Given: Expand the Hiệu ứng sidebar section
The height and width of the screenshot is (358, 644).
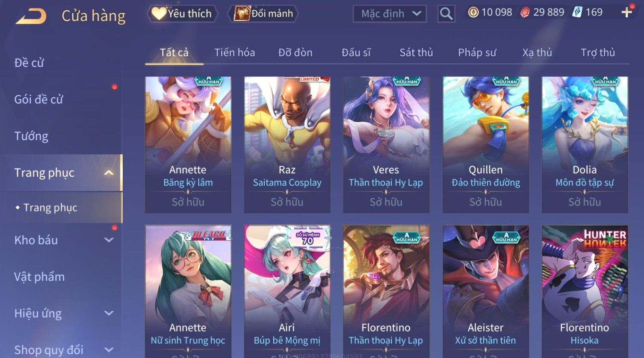Looking at the screenshot, I should click(x=109, y=313).
